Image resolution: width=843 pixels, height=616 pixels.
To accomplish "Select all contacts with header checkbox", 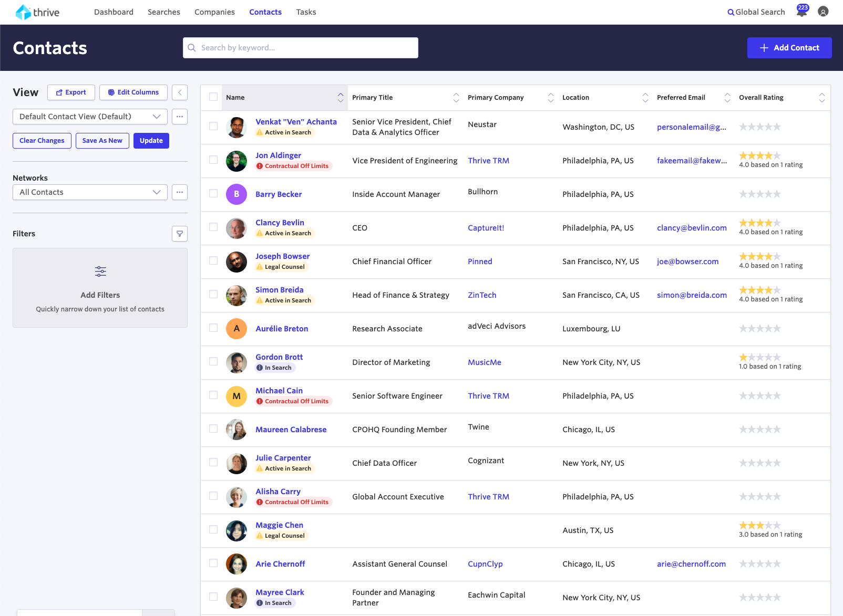I will click(213, 97).
